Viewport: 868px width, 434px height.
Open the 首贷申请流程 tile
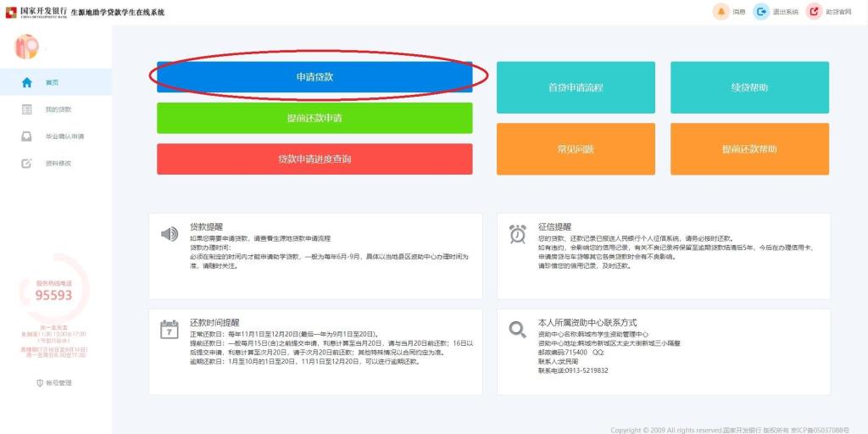tap(576, 87)
